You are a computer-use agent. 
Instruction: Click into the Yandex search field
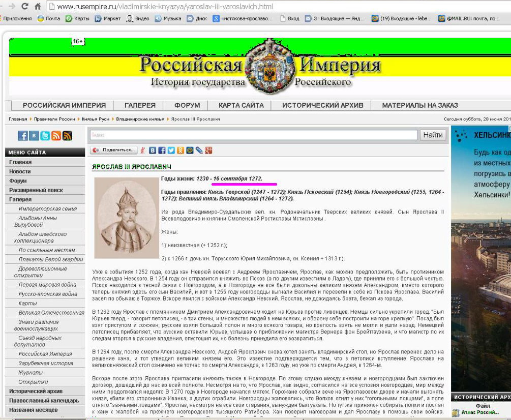pos(254,135)
